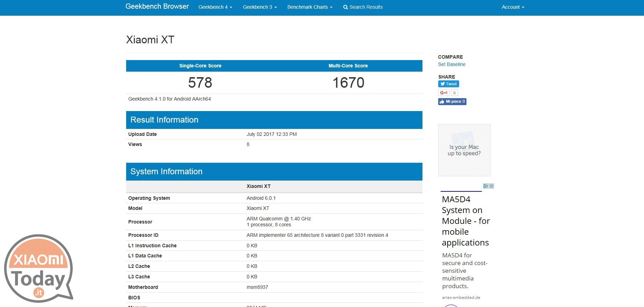Click the Views row label
Screen dimensions: 644x307
135,144
